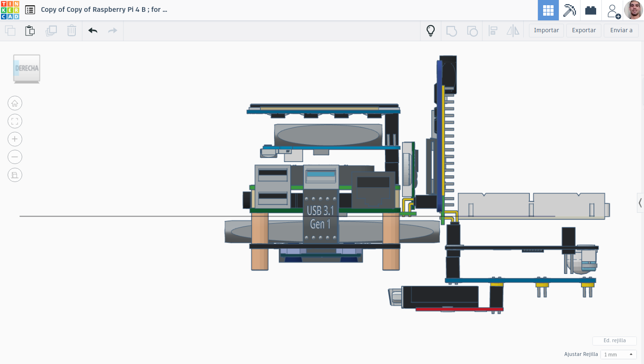
Task: Copy the selected shape
Action: click(10, 31)
